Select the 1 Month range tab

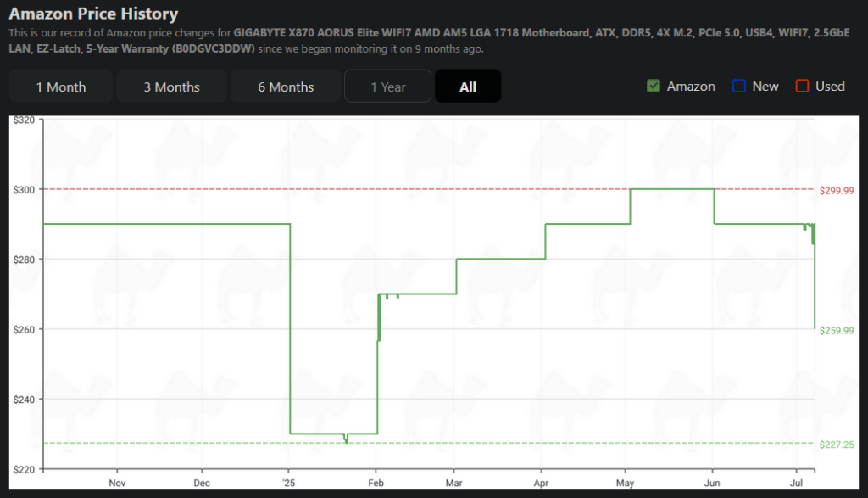(x=61, y=87)
